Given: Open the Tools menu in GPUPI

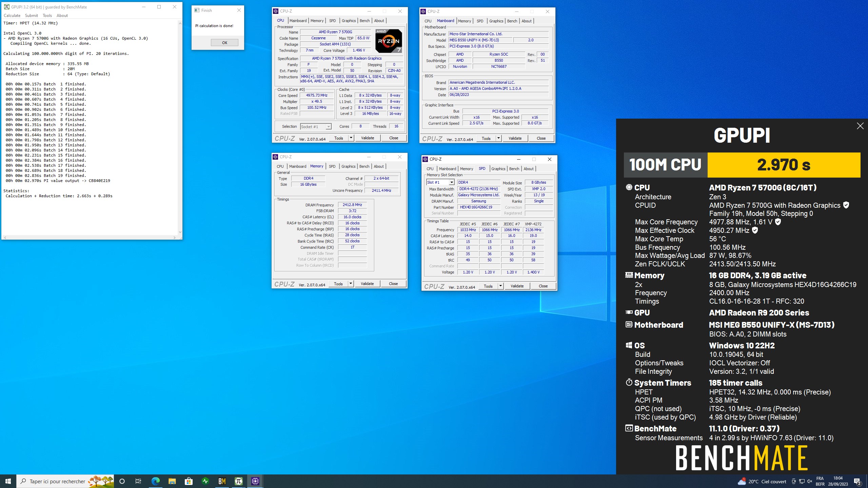Looking at the screenshot, I should [x=47, y=16].
